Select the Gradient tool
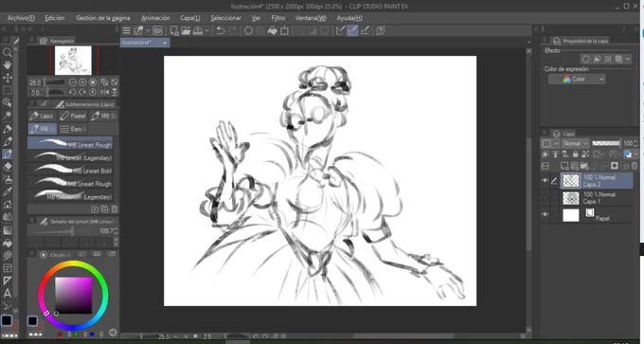 tap(7, 230)
